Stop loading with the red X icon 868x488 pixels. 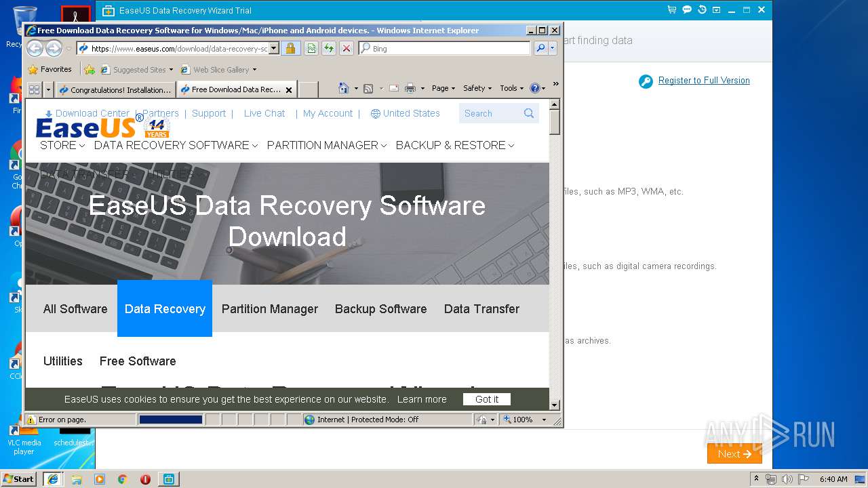tap(347, 48)
